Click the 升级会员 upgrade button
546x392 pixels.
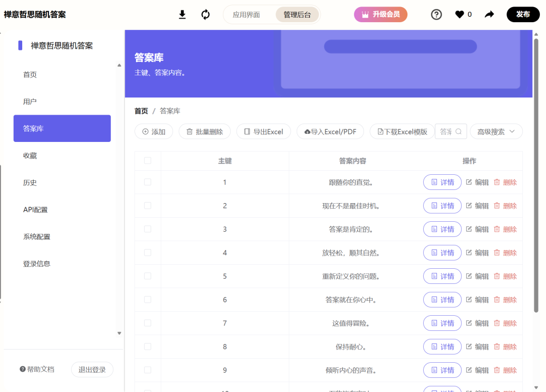pos(381,15)
